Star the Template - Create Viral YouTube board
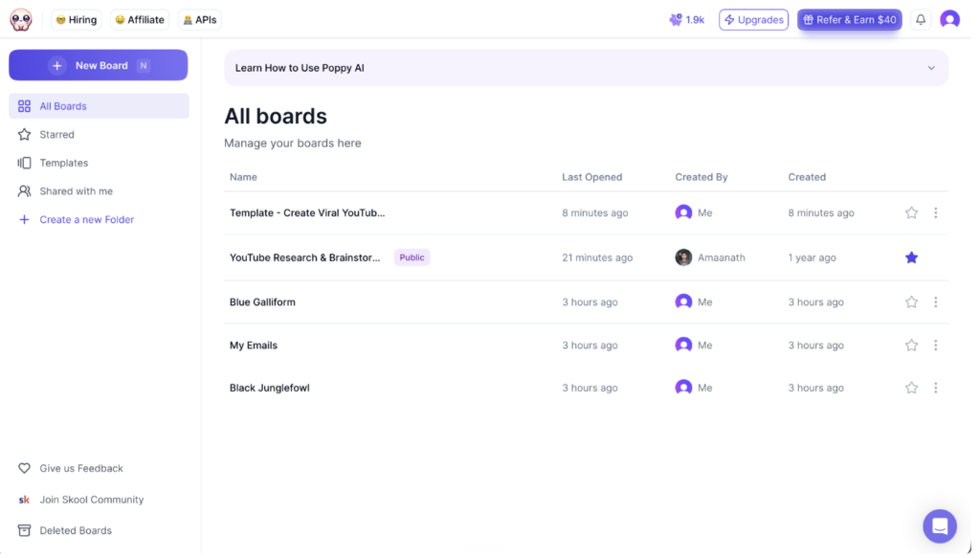 (911, 213)
